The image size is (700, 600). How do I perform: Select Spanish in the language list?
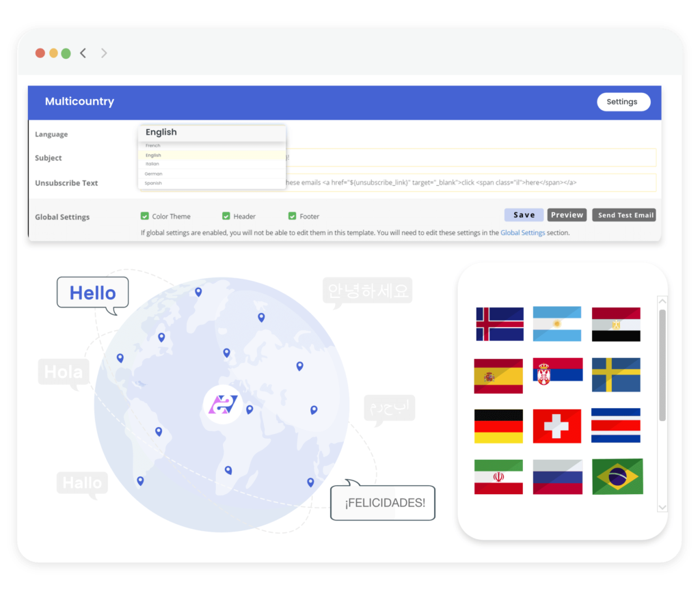click(x=153, y=183)
